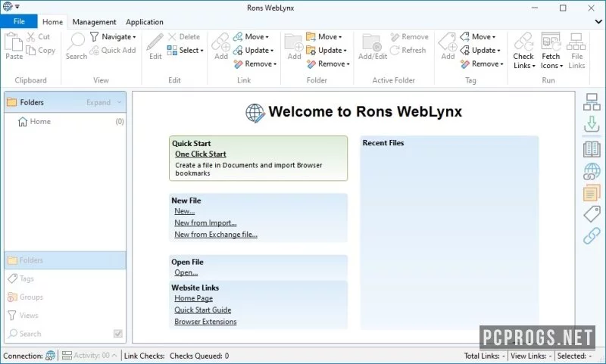Screen dimensions: 606x364
Task: Open the quick access toolbar dropdown arrow
Action: click(17, 7)
